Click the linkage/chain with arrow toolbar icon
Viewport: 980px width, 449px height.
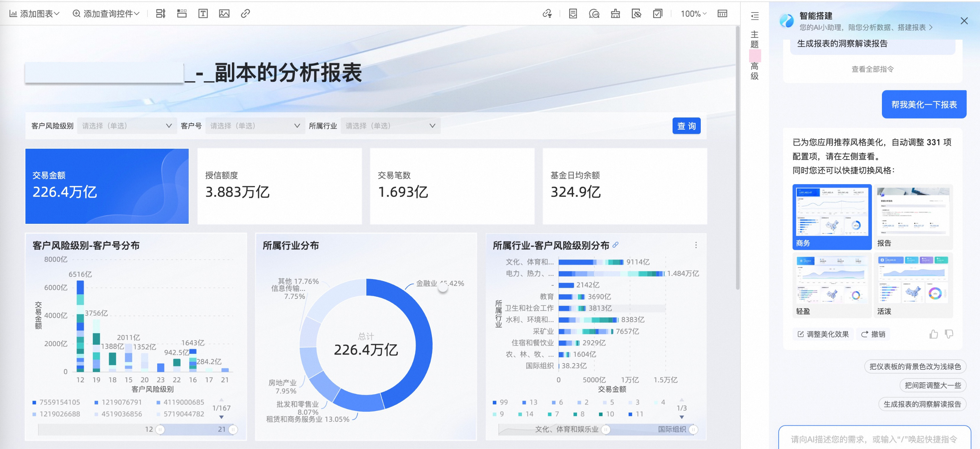coord(547,14)
